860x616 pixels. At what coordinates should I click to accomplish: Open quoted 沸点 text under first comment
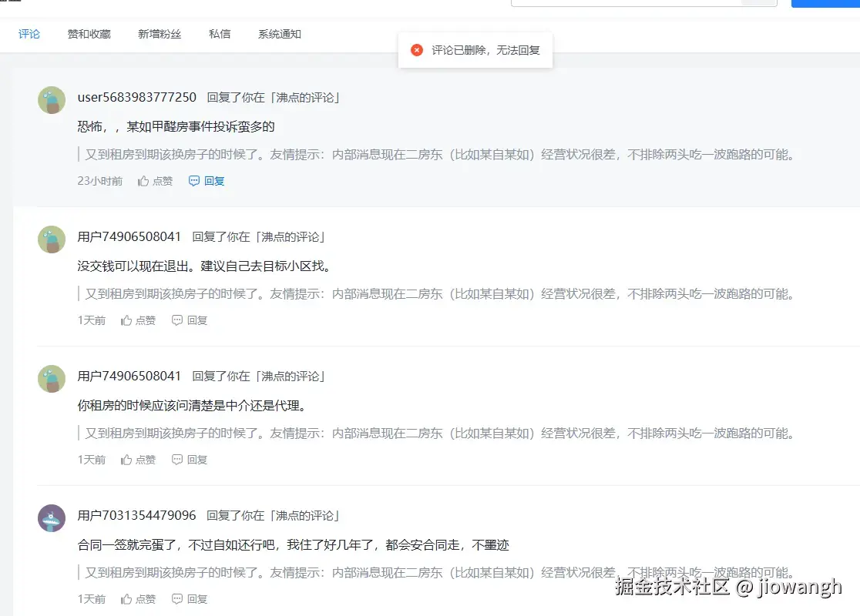pyautogui.click(x=439, y=154)
